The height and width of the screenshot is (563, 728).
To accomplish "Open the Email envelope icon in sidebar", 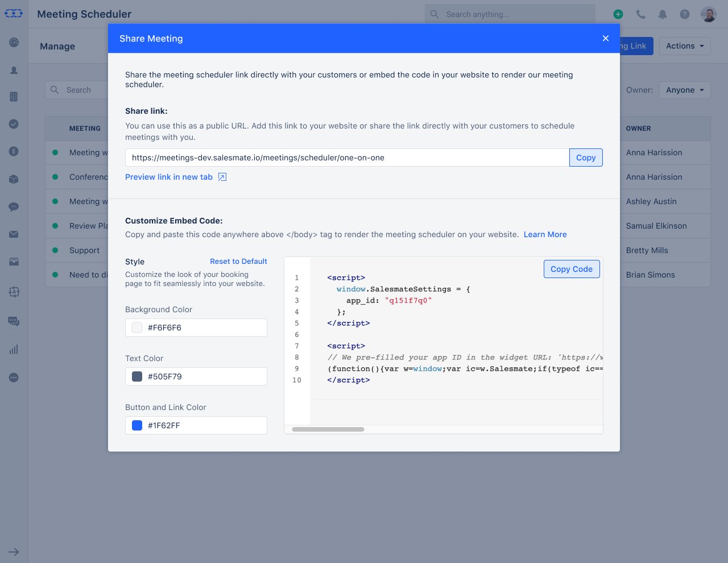I will [x=14, y=234].
